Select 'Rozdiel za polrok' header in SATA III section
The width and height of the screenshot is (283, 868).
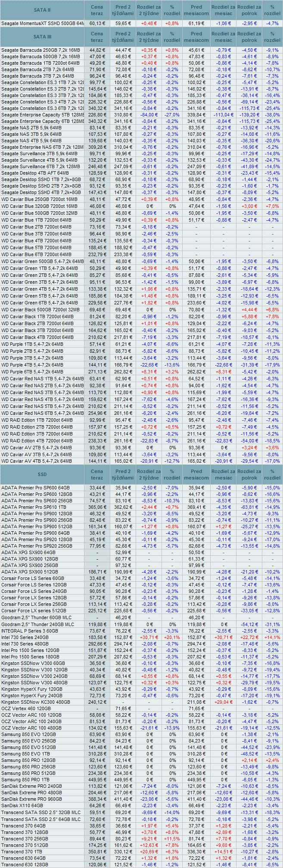pyautogui.click(x=249, y=37)
